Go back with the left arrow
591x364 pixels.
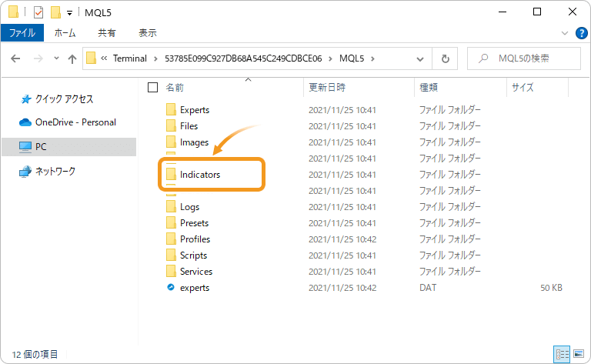15,58
